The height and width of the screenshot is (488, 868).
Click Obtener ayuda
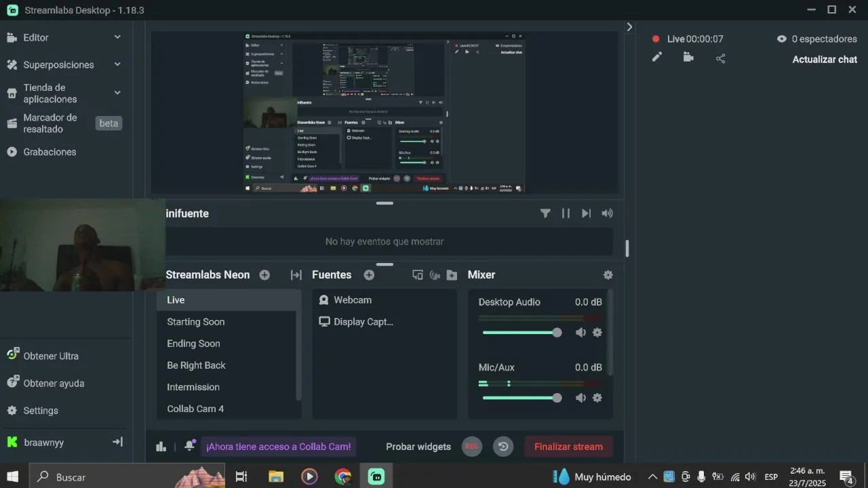(x=54, y=383)
